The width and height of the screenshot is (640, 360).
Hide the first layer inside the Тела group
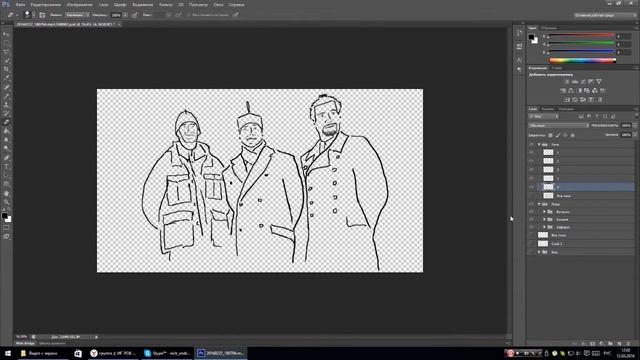pos(531,152)
